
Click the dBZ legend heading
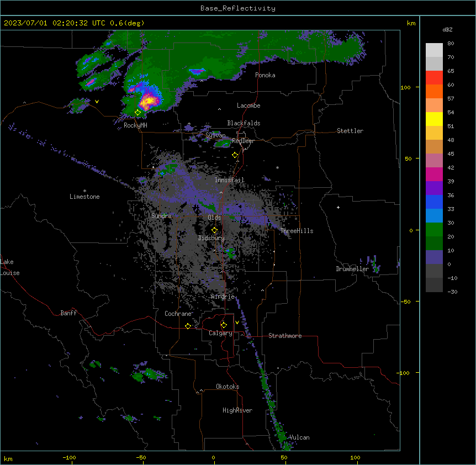447,29
